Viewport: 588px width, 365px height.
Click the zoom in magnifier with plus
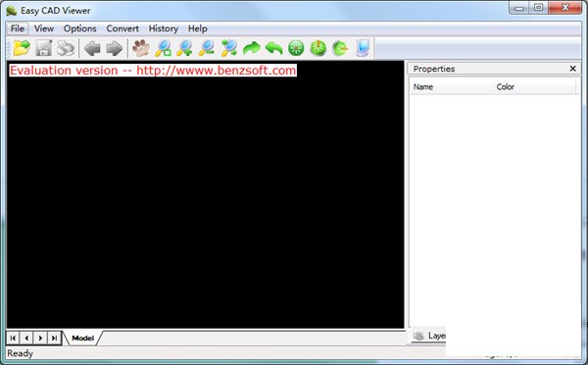(x=185, y=48)
